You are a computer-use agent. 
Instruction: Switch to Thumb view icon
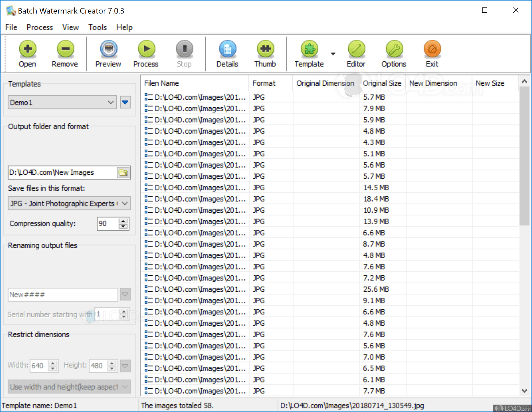click(265, 49)
